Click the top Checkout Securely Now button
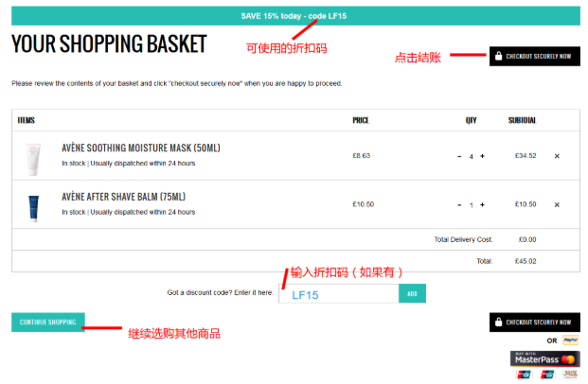 point(534,56)
